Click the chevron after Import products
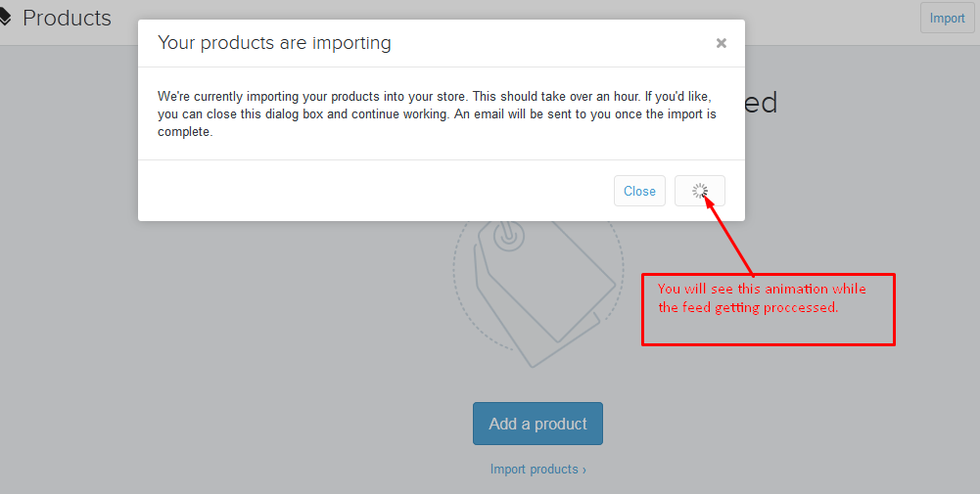This screenshot has height=494, width=980. (584, 470)
